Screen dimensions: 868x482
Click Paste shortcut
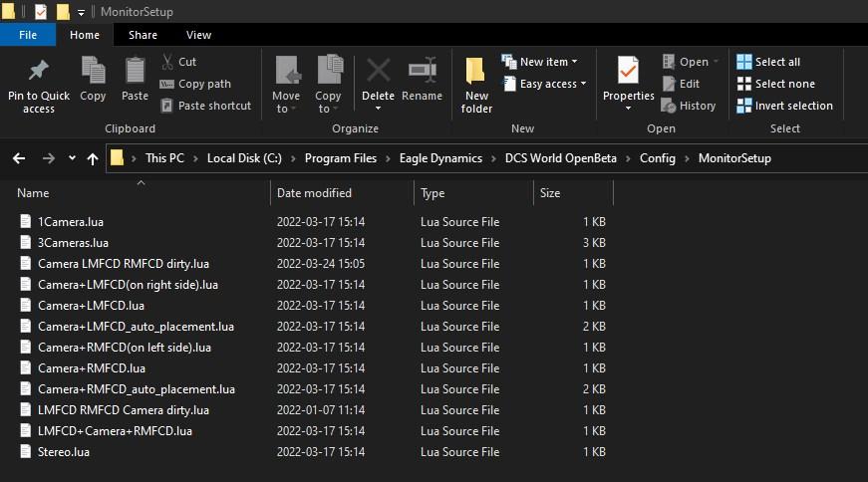pyautogui.click(x=205, y=106)
